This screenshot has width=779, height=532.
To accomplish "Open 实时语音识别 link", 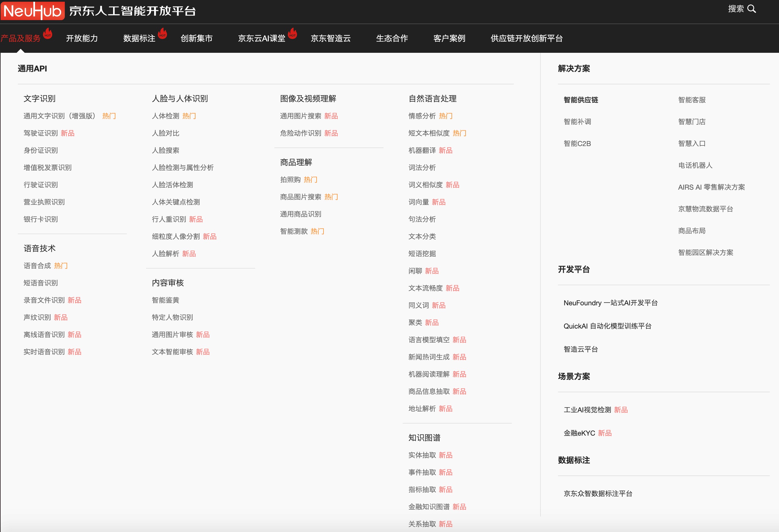I will [x=44, y=352].
